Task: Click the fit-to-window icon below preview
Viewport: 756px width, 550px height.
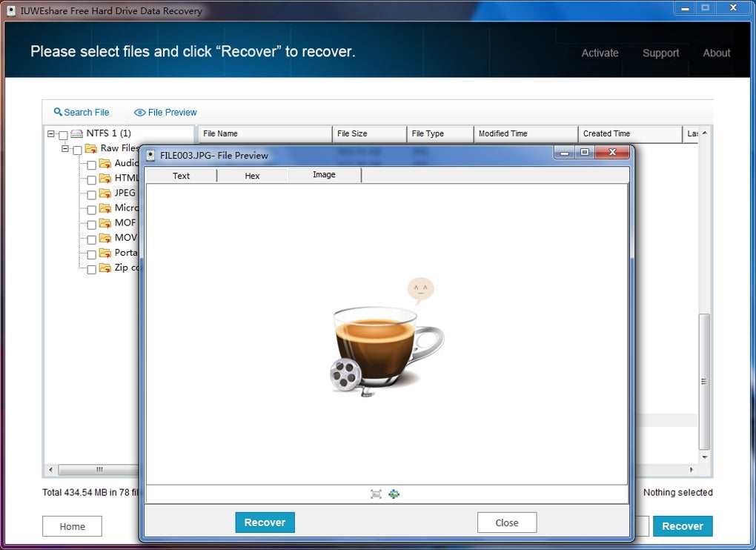Action: point(376,494)
